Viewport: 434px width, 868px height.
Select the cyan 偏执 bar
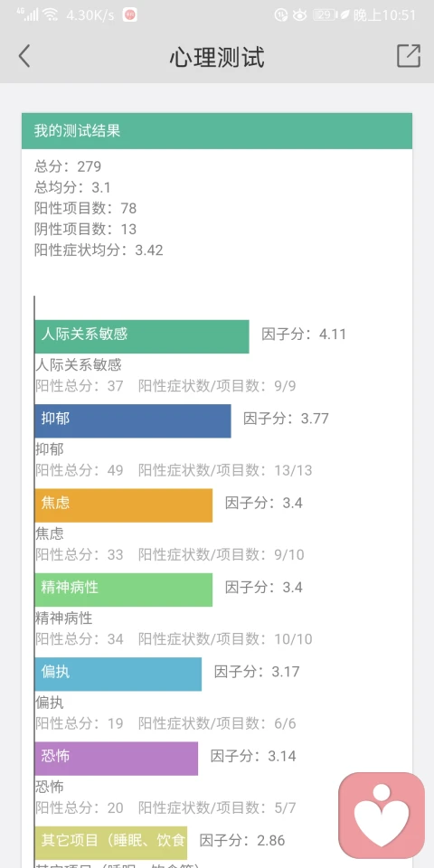118,675
